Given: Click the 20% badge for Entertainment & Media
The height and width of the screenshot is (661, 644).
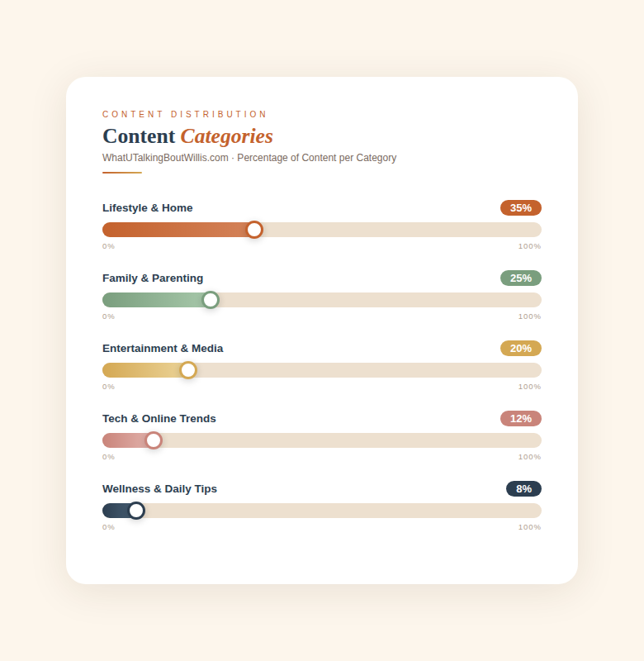Looking at the screenshot, I should click(520, 349).
